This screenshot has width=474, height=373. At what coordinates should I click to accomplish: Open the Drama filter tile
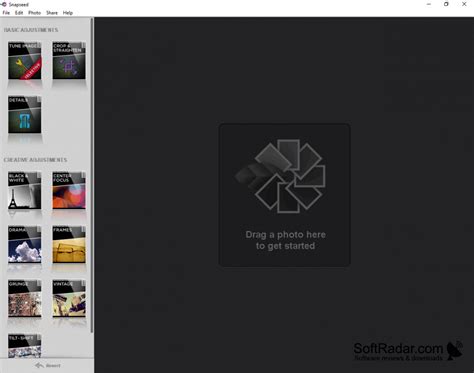25,244
